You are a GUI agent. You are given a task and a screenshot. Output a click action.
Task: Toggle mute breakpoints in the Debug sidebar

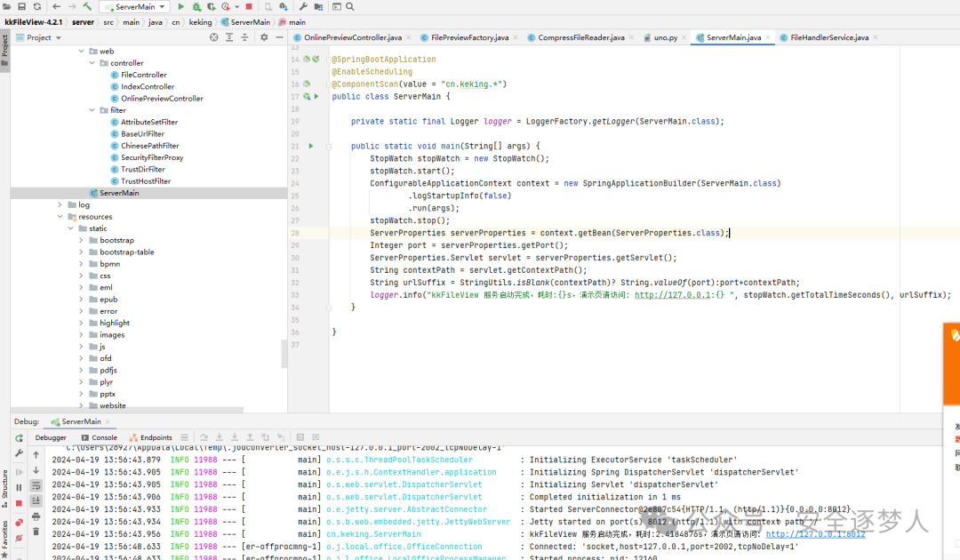19,538
